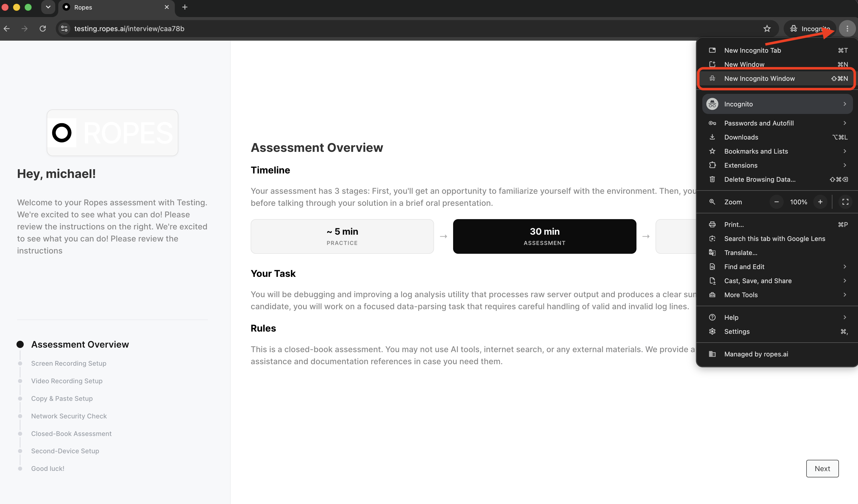Increase zoom with the plus button
Screen dimensions: 858x504
(820, 202)
